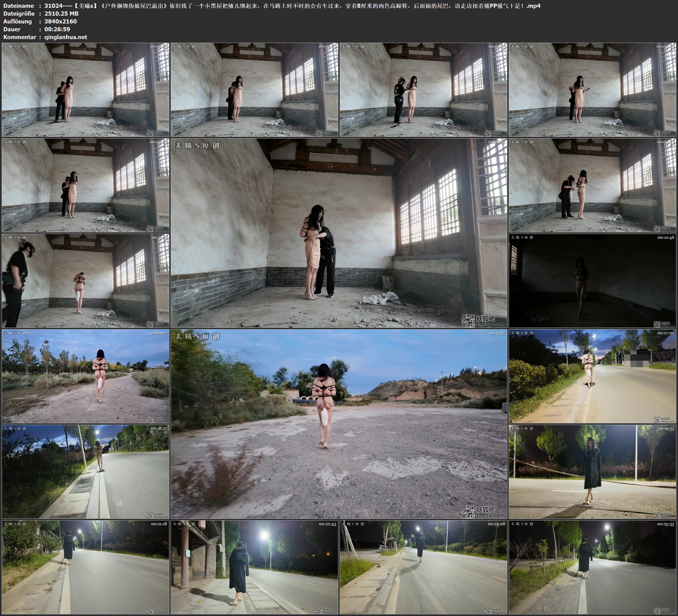Click the large thumbnail timestamped 00:15:37

[x=339, y=424]
